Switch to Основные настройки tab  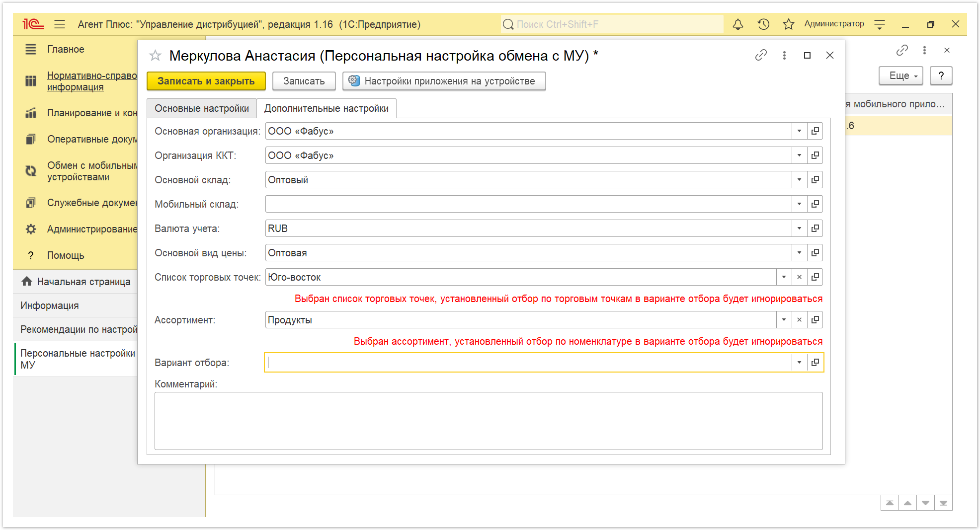click(202, 108)
